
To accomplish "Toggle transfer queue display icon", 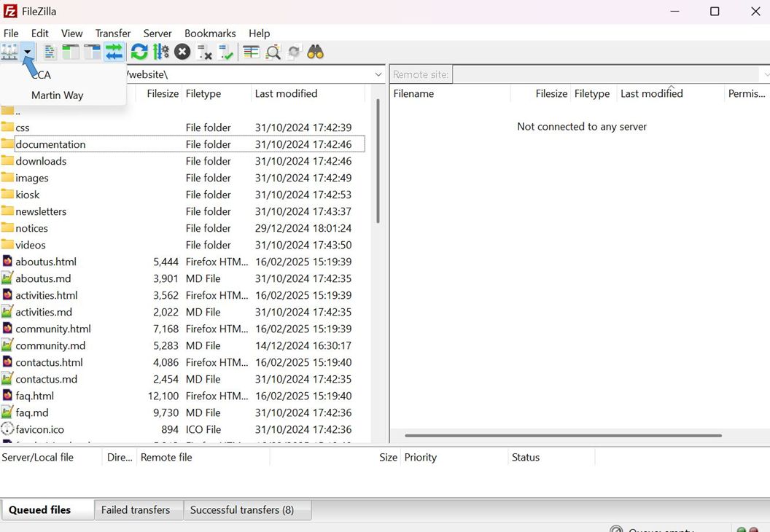I will (114, 52).
